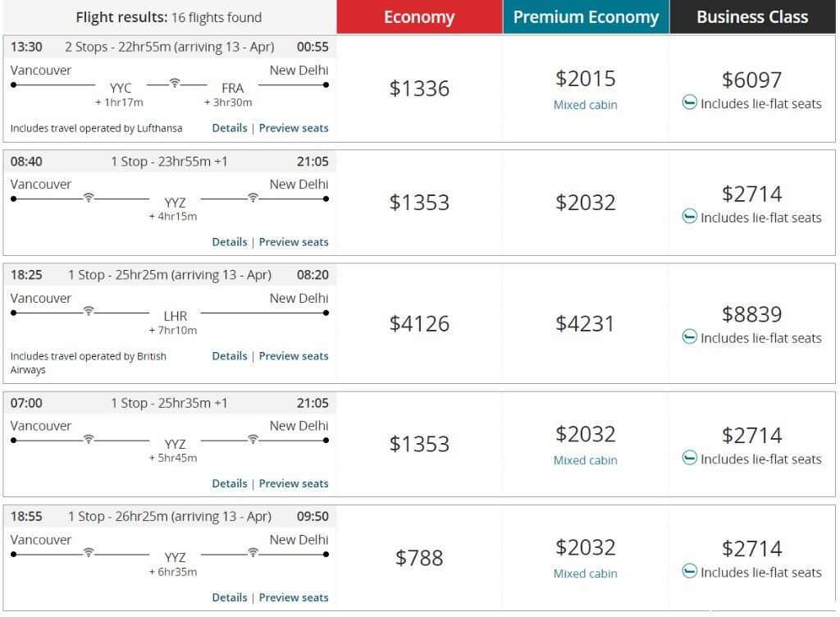Select the $4231 Premium Economy fare
The height and width of the screenshot is (617, 840).
point(586,323)
